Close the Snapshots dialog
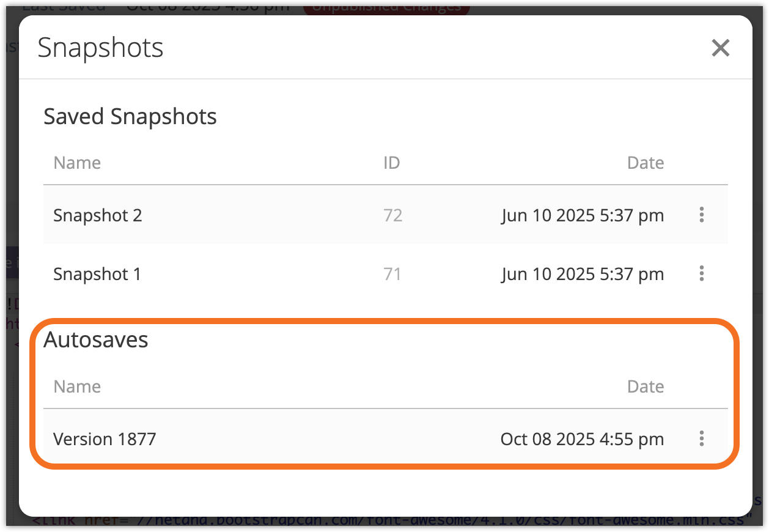The width and height of the screenshot is (769, 532). pos(721,48)
